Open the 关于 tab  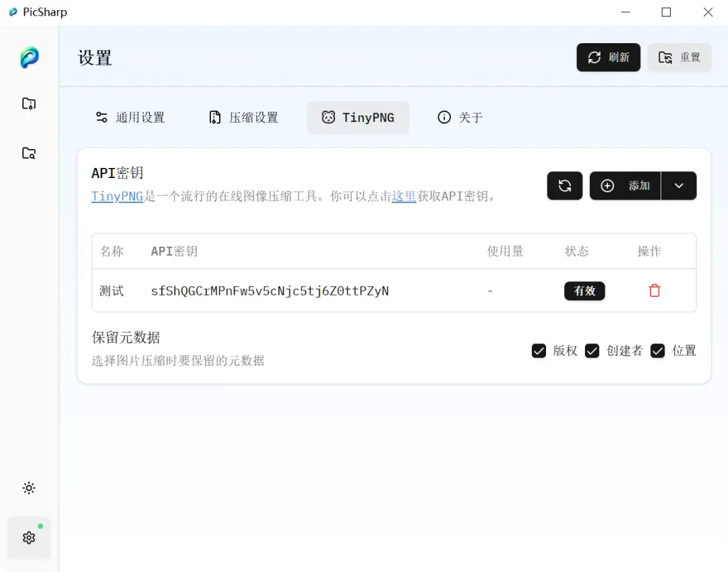[x=460, y=117]
